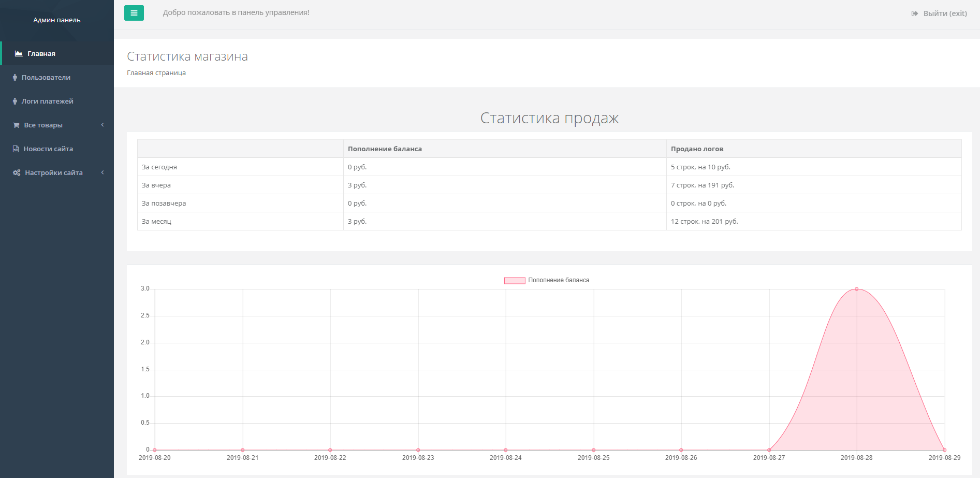Open Новости сайта from the sidebar

[x=48, y=149]
